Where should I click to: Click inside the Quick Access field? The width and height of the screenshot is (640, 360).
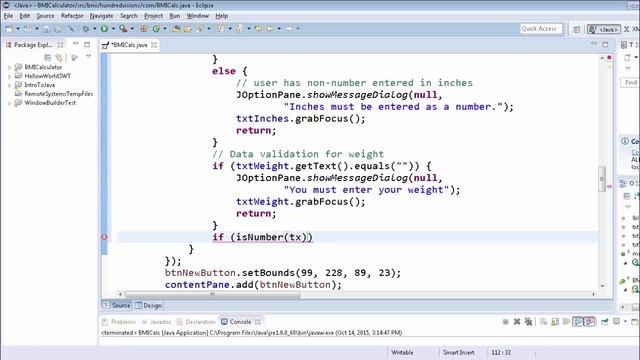pos(541,29)
